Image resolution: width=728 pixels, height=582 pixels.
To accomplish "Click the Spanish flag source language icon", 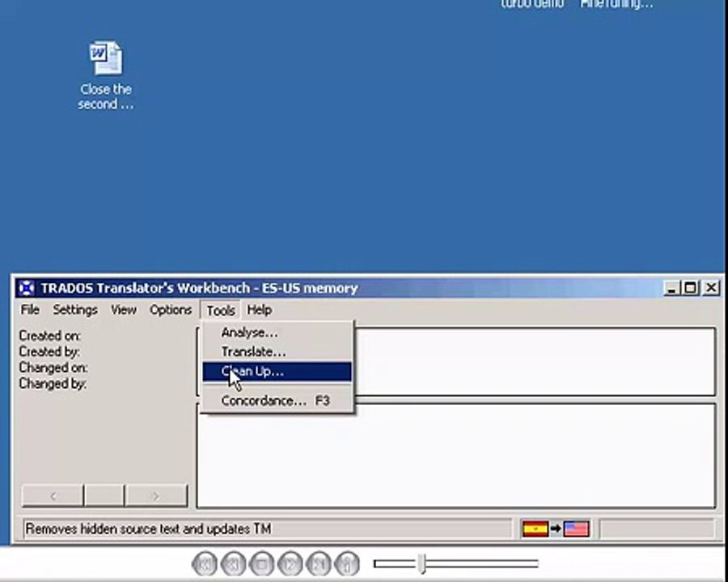I will [535, 529].
